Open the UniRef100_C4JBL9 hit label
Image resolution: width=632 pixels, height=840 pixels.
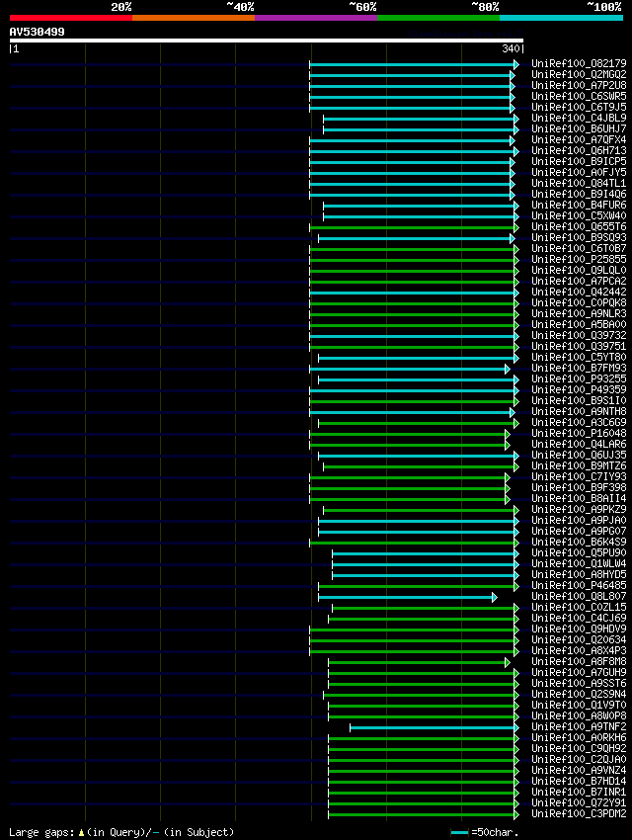(579, 118)
